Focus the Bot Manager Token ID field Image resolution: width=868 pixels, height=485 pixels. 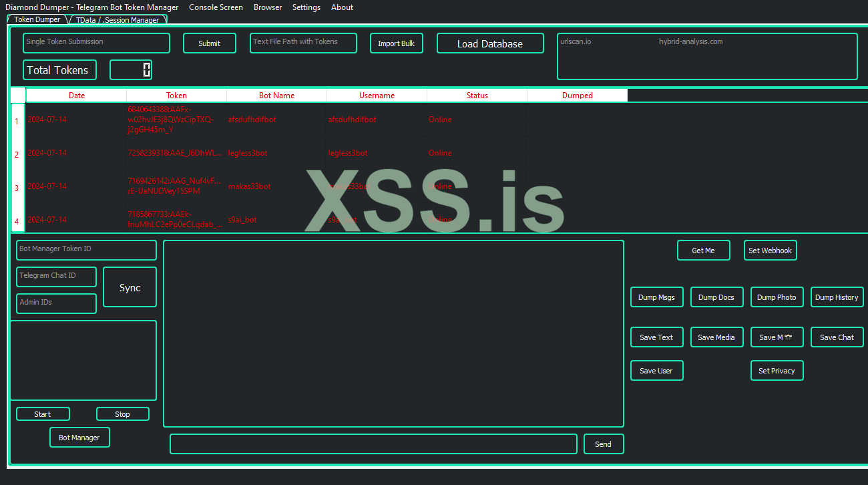86,250
